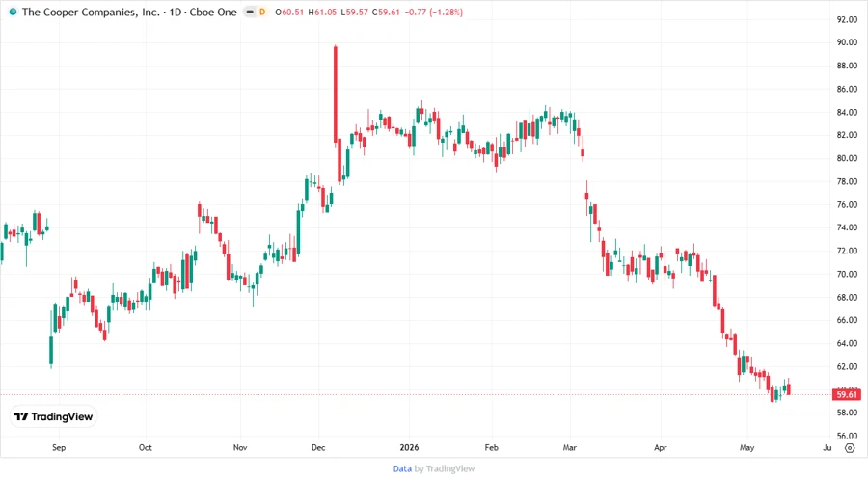
Task: Click the Feb time axis label
Action: pos(491,447)
